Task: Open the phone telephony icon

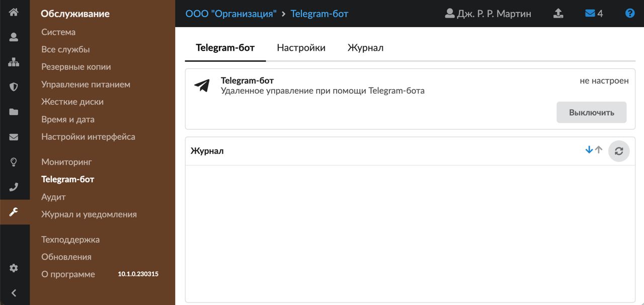Action: 14,187
